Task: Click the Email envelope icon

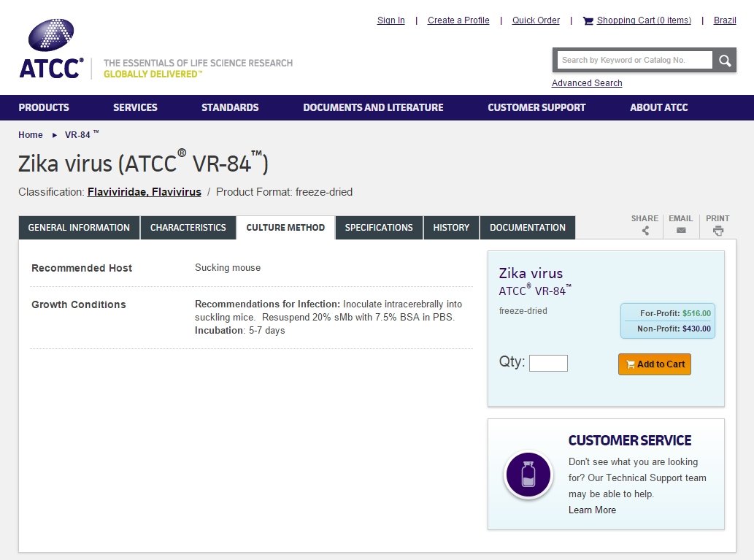Action: pos(681,231)
